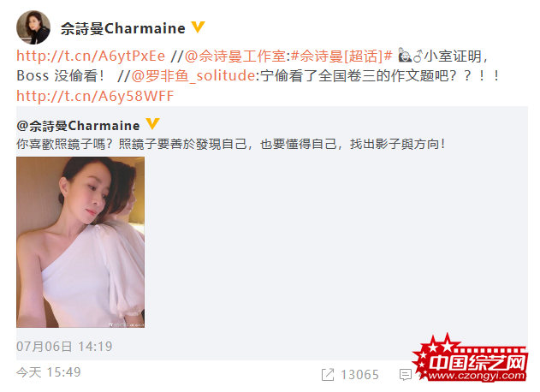
Task: Click the profile avatar of 佘詩曼Charmaine
Action: [33, 27]
